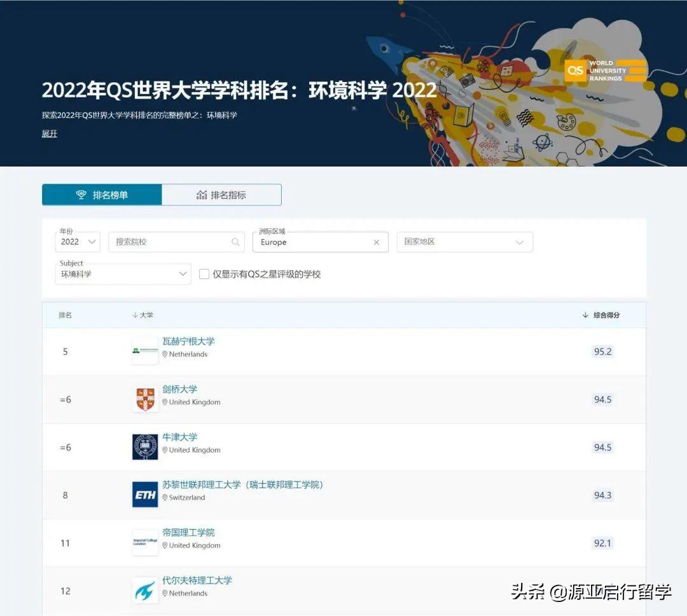Sort by the 综合得分 column header
Viewport: 687px width, 616px height.
coord(601,315)
